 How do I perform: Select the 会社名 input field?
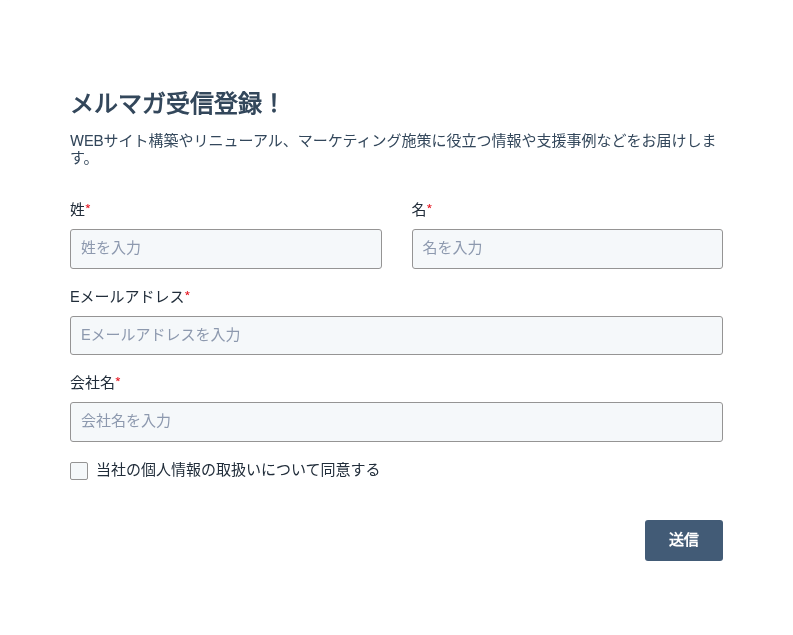tap(396, 422)
